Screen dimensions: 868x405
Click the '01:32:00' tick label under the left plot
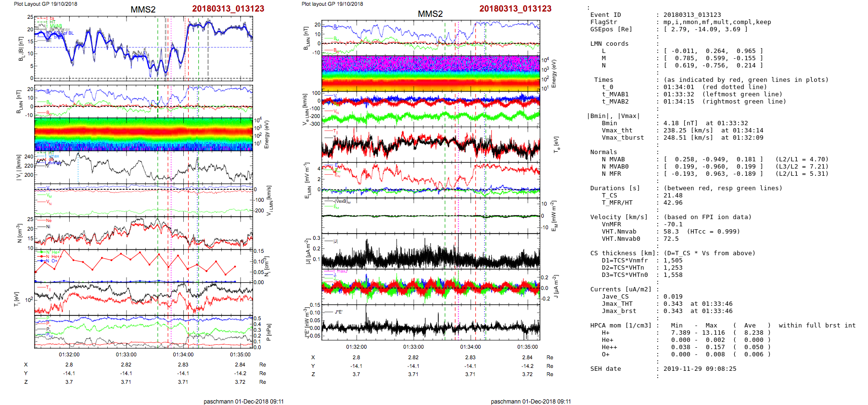pos(69,354)
